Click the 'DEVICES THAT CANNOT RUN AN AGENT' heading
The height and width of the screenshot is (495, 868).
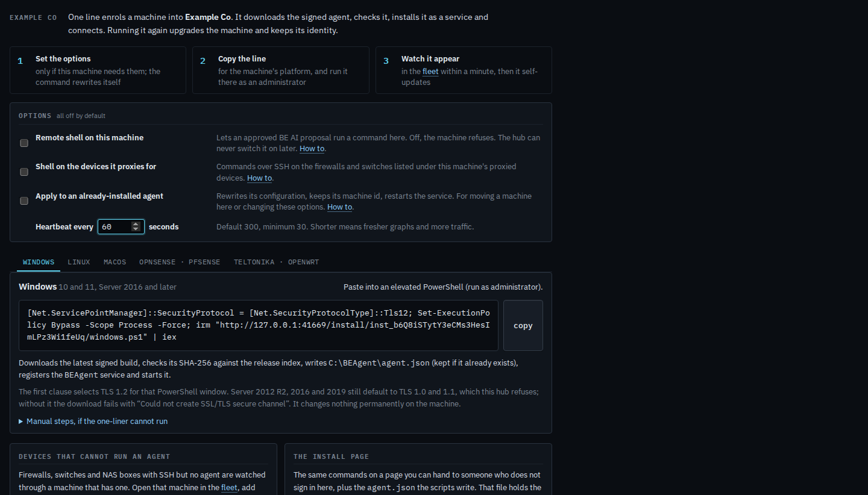(x=94, y=456)
